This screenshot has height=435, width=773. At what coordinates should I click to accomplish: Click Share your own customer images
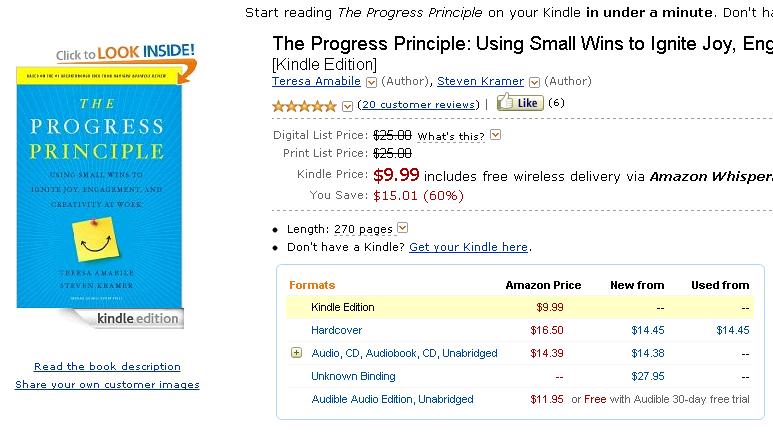point(107,385)
